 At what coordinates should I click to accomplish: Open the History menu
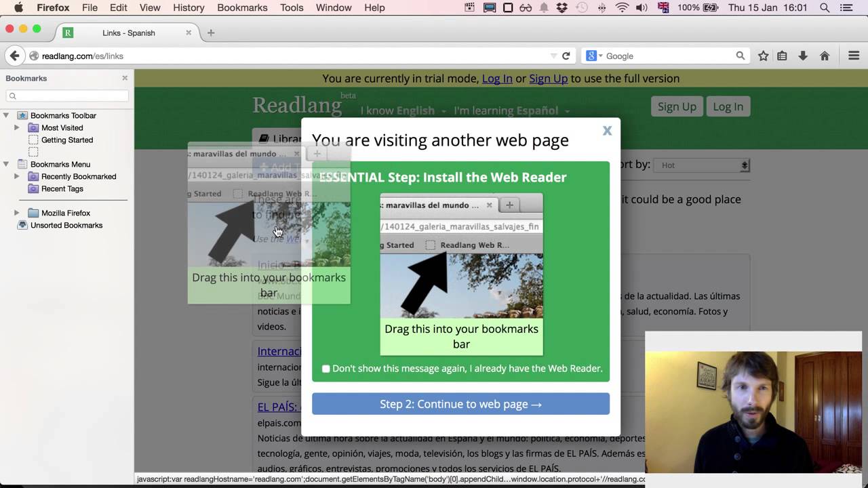coord(188,7)
